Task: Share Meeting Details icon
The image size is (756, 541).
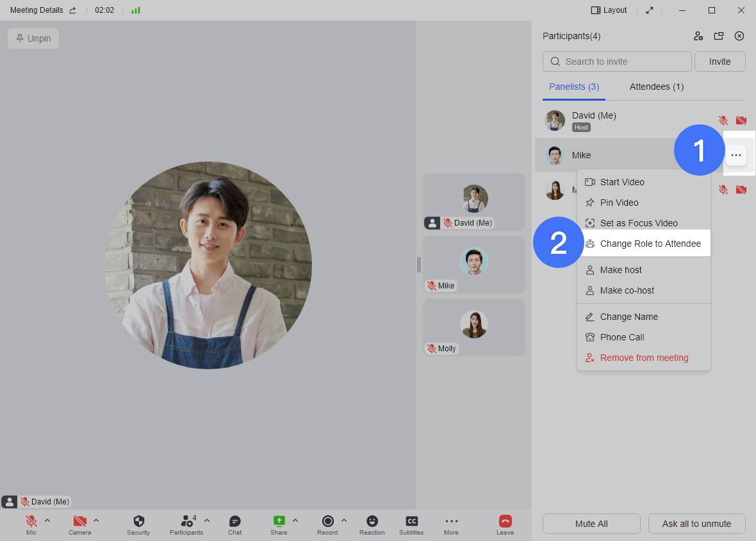Action: click(73, 10)
